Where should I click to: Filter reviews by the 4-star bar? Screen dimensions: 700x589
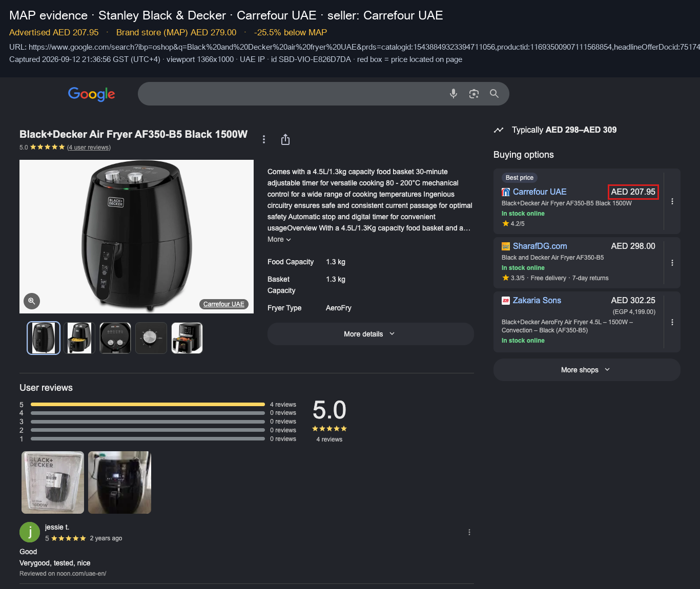tap(148, 413)
